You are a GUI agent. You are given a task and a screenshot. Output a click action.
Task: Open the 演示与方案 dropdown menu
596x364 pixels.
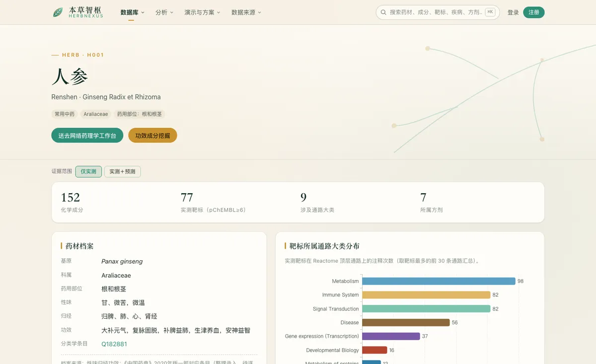tap(202, 12)
